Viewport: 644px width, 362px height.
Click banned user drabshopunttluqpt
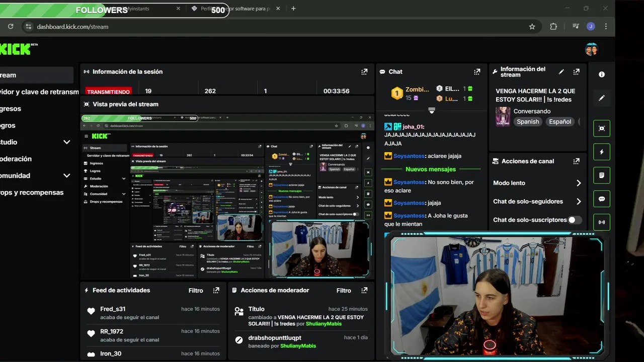click(x=275, y=338)
